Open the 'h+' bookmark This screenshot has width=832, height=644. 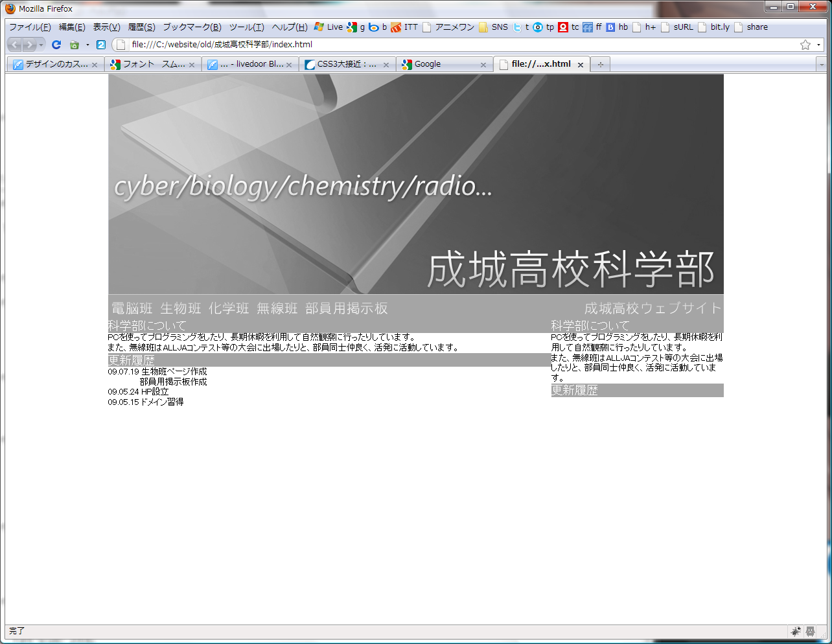pyautogui.click(x=645, y=27)
